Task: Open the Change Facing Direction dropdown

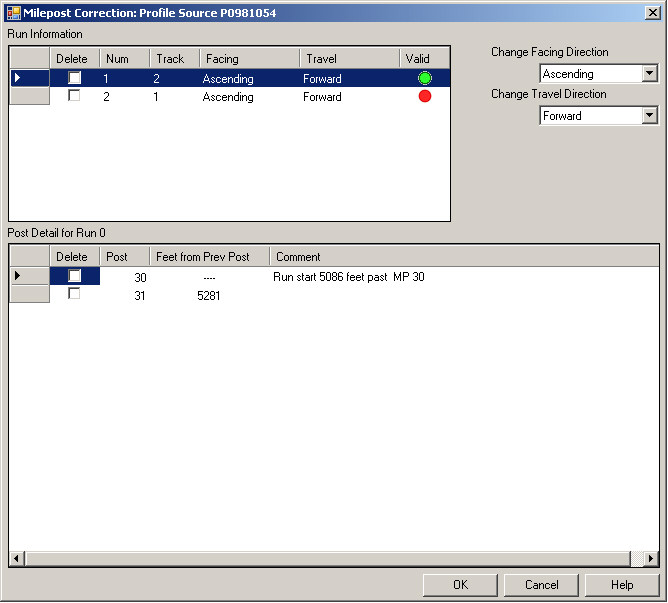Action: 650,74
